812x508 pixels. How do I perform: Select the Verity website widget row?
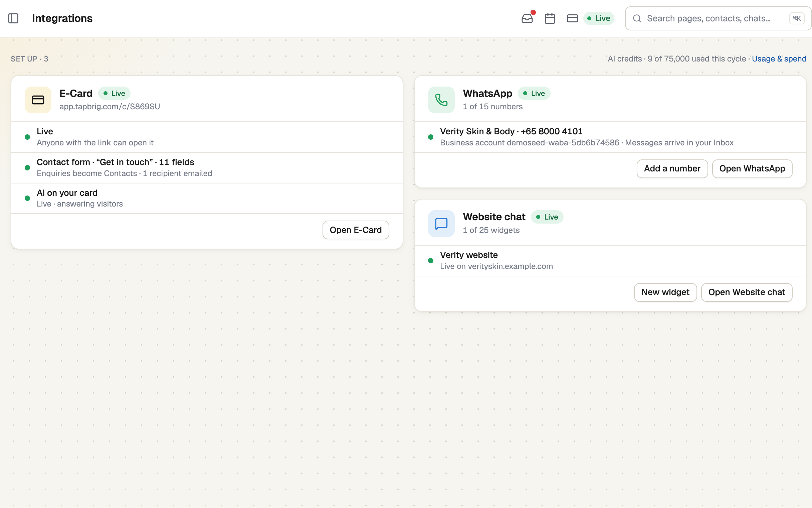610,260
